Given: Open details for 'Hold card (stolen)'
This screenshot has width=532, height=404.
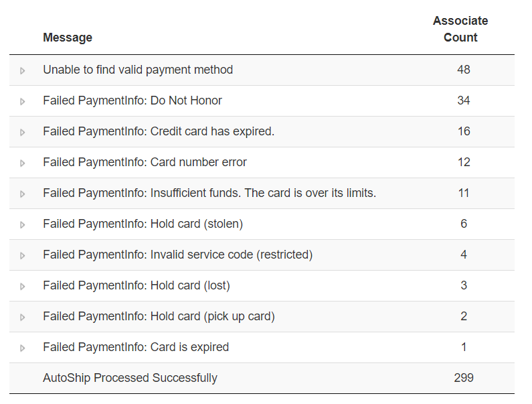Looking at the screenshot, I should point(22,224).
